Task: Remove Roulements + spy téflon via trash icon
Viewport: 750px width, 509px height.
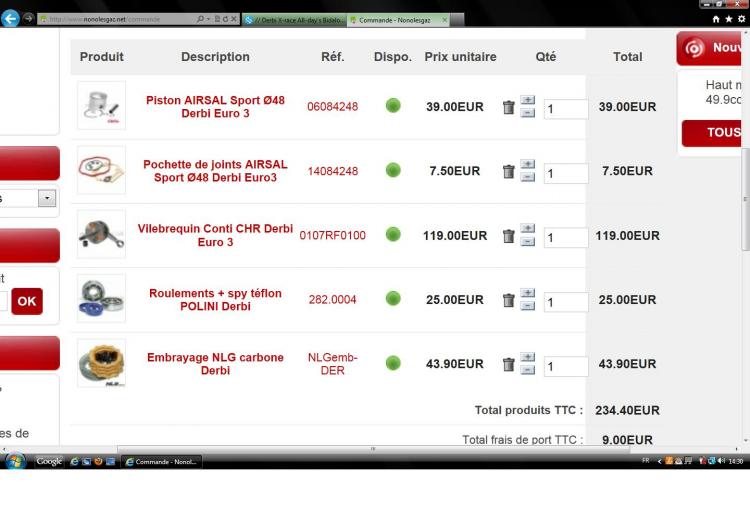Action: (508, 300)
